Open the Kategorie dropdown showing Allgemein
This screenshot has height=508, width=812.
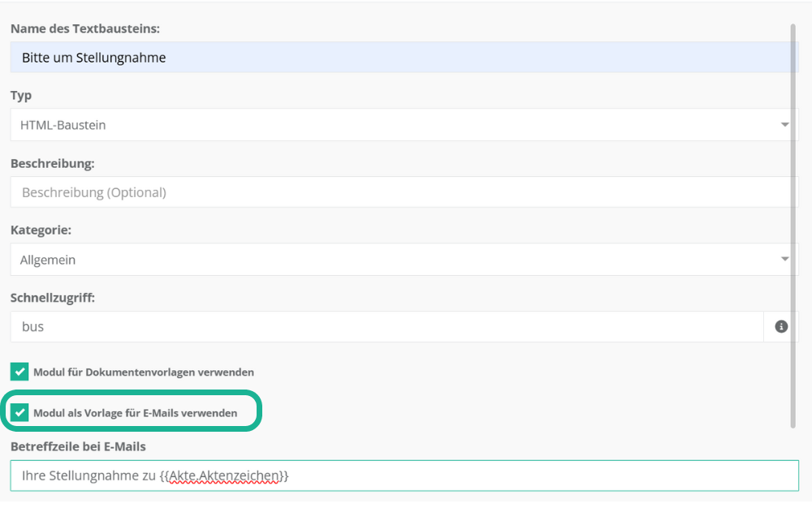(x=390, y=260)
